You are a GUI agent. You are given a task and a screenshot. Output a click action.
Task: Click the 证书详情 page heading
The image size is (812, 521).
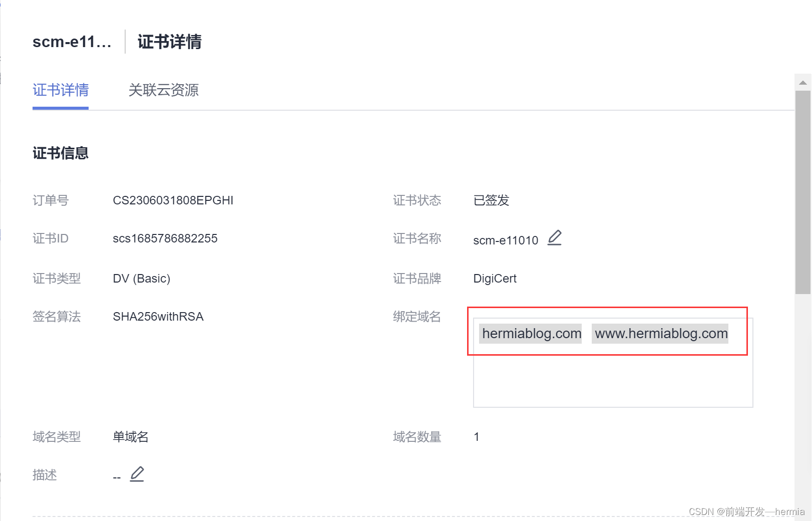pyautogui.click(x=169, y=42)
